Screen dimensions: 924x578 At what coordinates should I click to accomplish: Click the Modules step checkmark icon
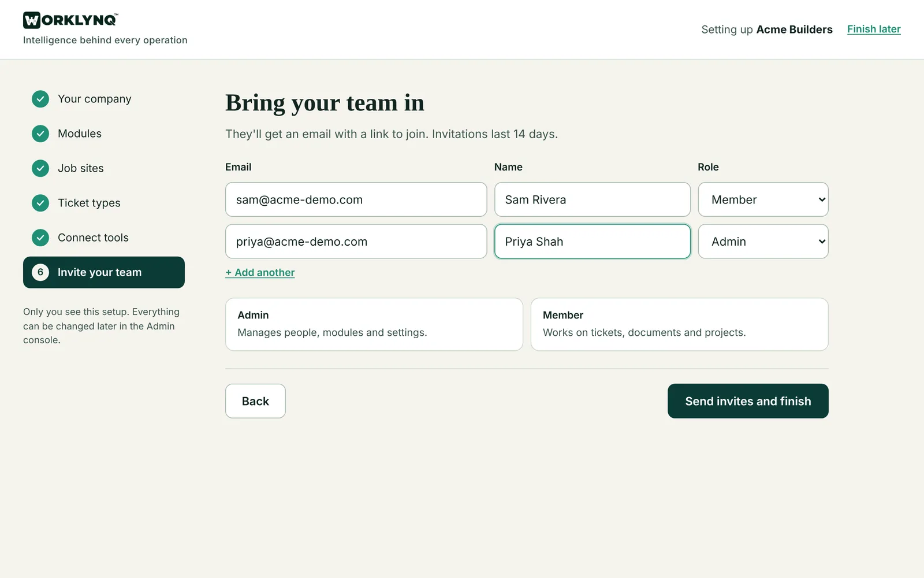[40, 134]
